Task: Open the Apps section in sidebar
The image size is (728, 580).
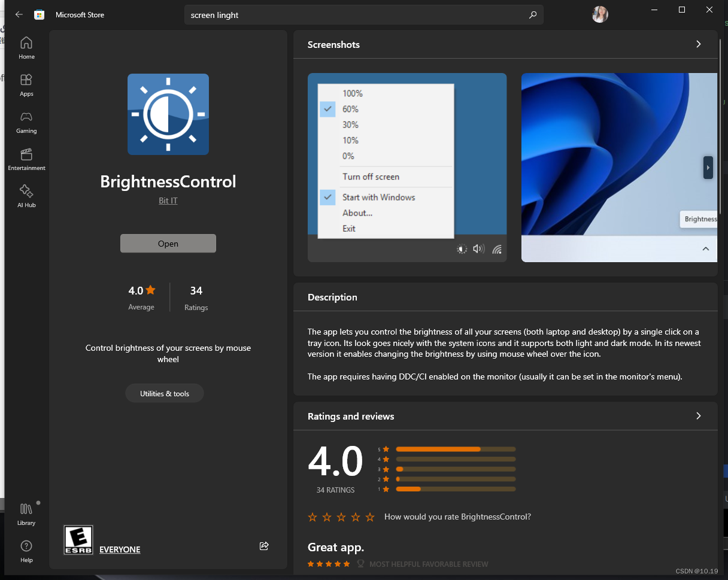Action: (x=26, y=85)
